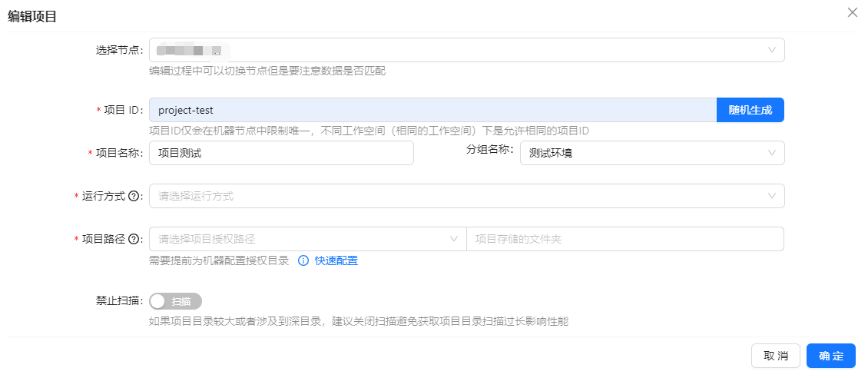Click the chevron arrow in 选择节点 field
This screenshot has height=378, width=868.
pyautogui.click(x=772, y=50)
